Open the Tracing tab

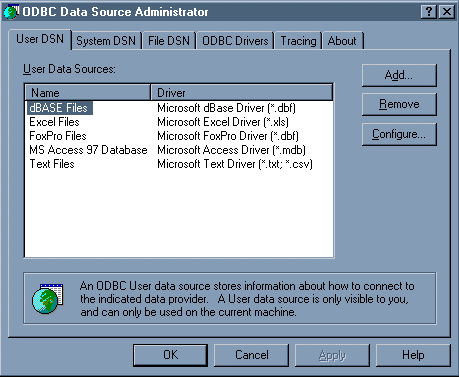coord(298,41)
